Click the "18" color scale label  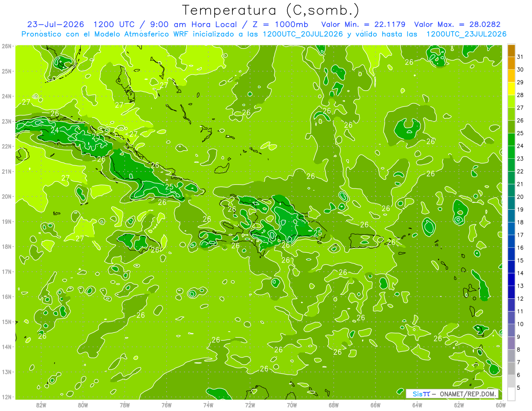[520, 223]
